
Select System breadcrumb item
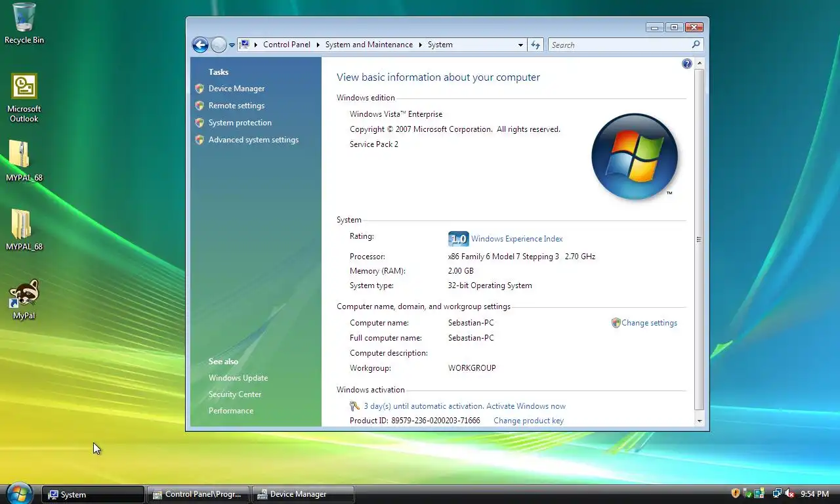point(440,45)
